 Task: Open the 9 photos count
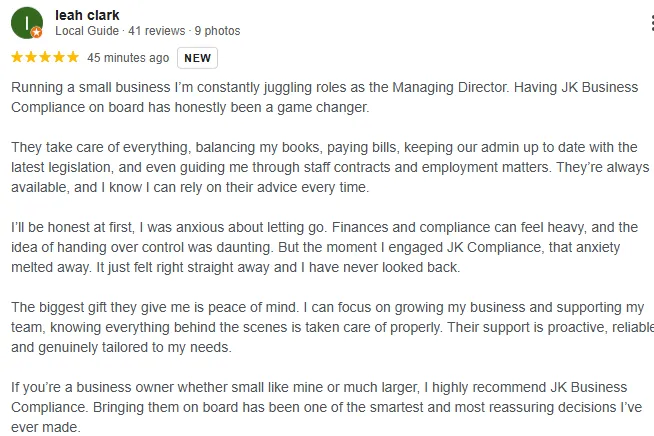[217, 31]
